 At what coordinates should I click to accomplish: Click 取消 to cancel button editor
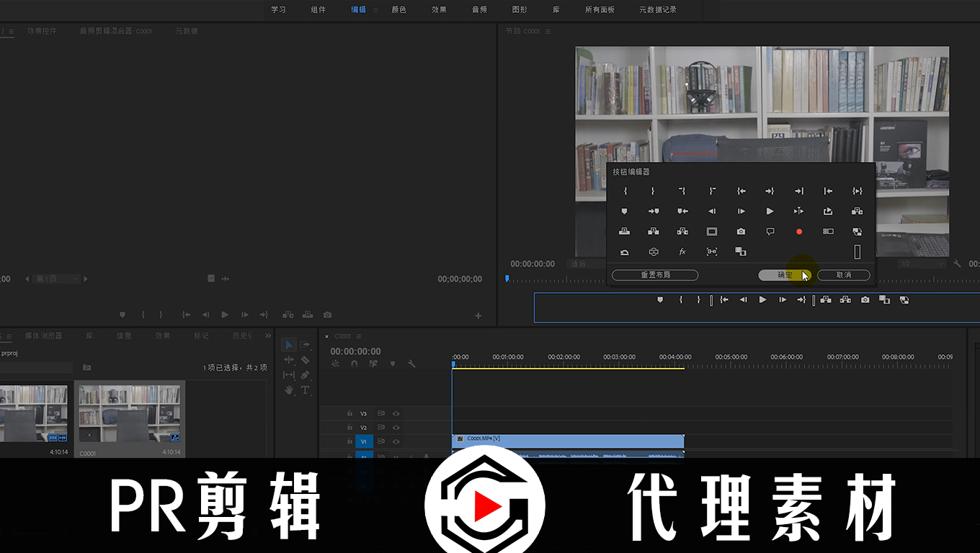843,275
